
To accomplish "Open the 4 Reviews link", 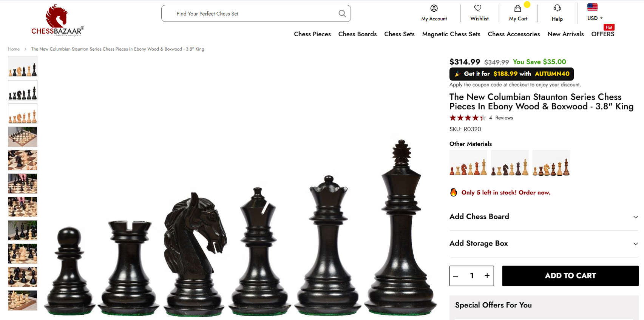I will point(501,118).
